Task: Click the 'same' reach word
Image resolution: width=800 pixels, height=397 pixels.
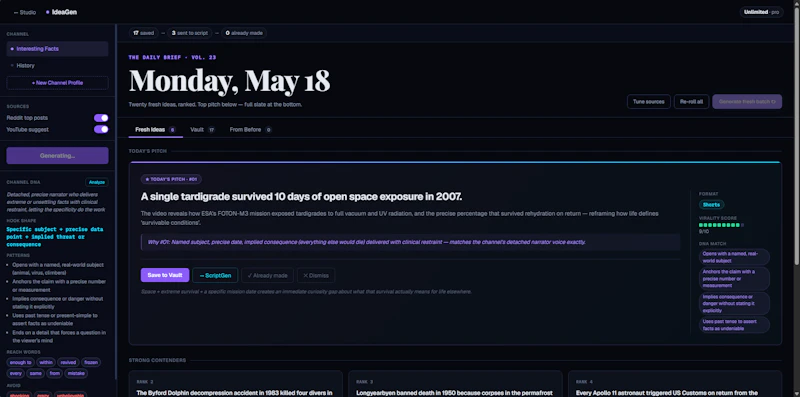Action: point(36,374)
